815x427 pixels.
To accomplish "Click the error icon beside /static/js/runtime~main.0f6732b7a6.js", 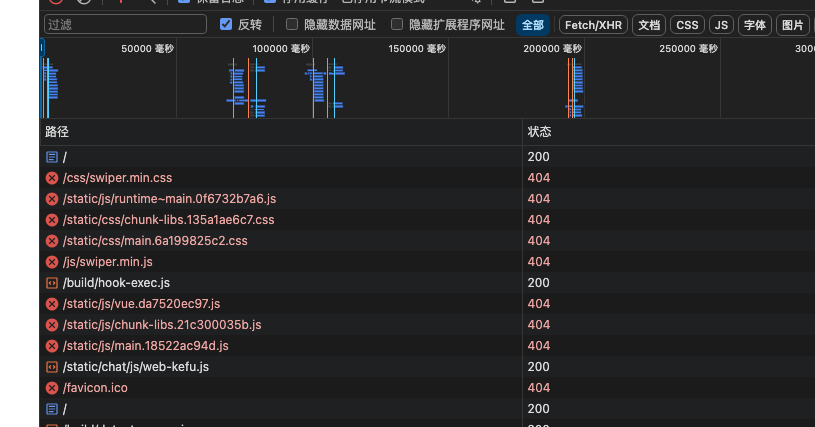I will pos(51,199).
